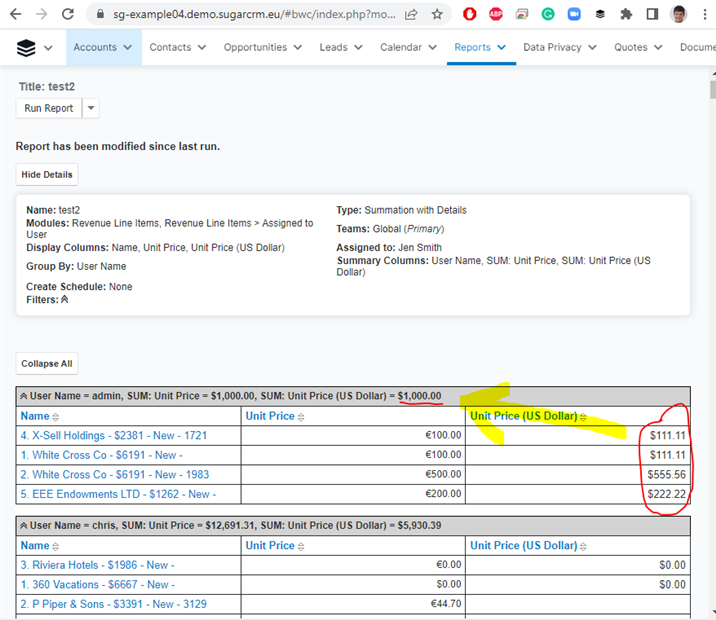
Task: Click the SugarCRM cube logo
Action: coord(27,48)
